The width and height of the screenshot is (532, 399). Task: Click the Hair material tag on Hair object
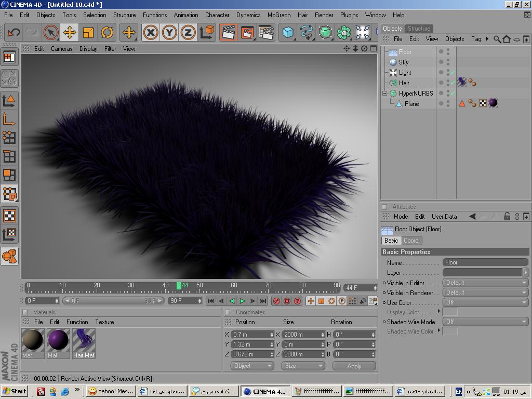pyautogui.click(x=462, y=82)
